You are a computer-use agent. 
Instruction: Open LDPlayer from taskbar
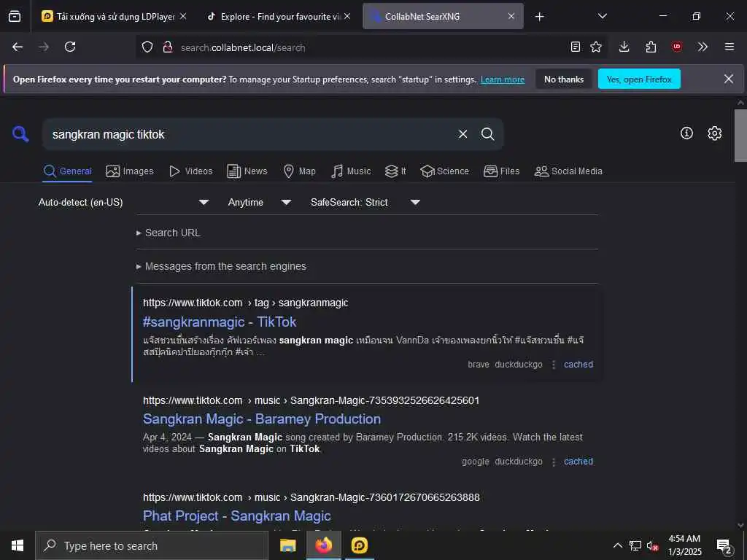click(x=360, y=545)
